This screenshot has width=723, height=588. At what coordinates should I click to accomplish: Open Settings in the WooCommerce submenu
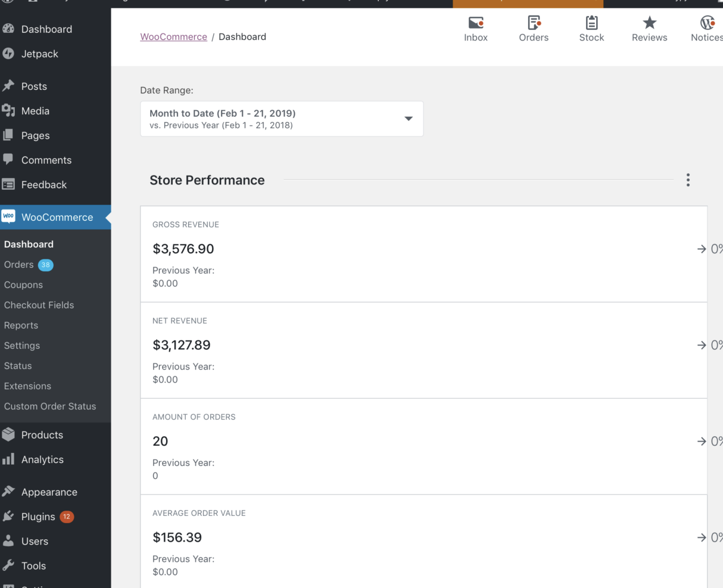point(22,345)
